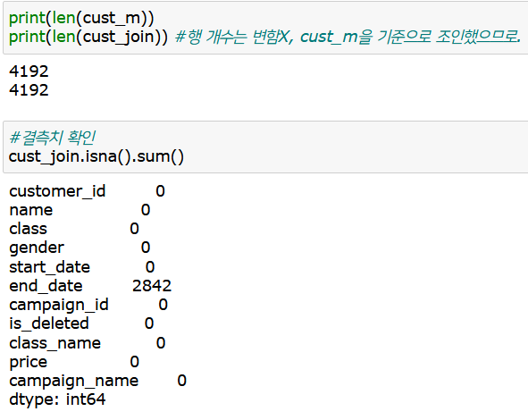
Task: Click the 0 value beside campaign_name
Action: (x=182, y=381)
